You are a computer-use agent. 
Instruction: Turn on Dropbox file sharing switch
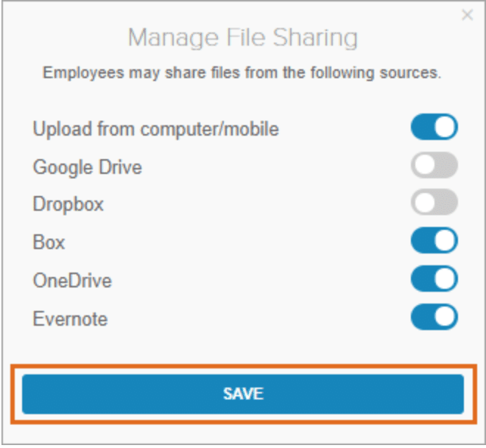(434, 202)
